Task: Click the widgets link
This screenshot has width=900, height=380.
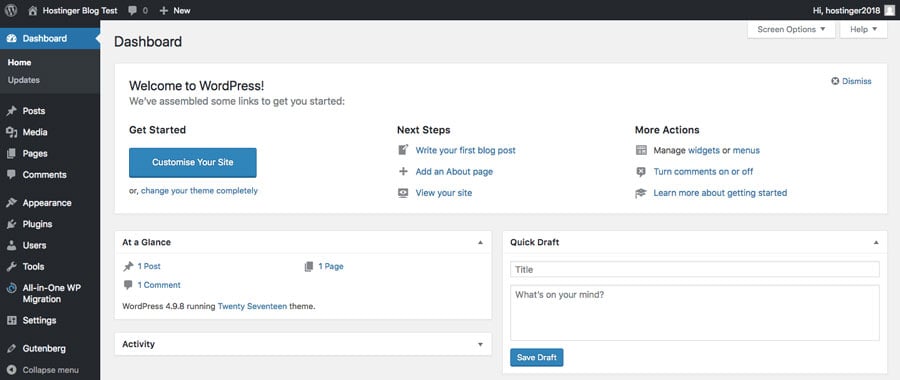Action: point(704,150)
